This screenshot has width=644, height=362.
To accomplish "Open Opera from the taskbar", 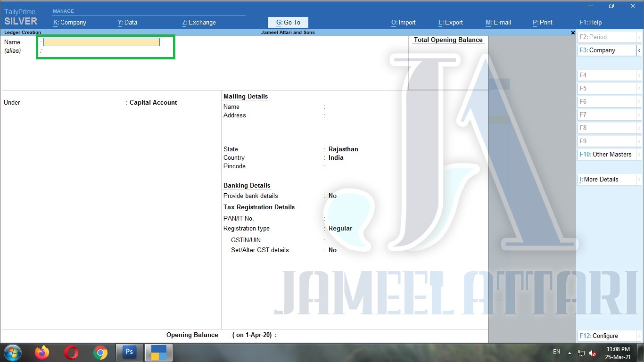I will 71,353.
